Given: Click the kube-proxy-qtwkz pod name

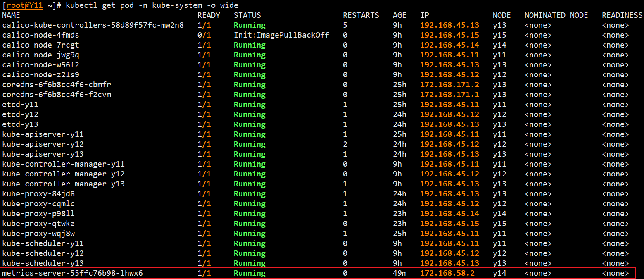Looking at the screenshot, I should tap(38, 224).
